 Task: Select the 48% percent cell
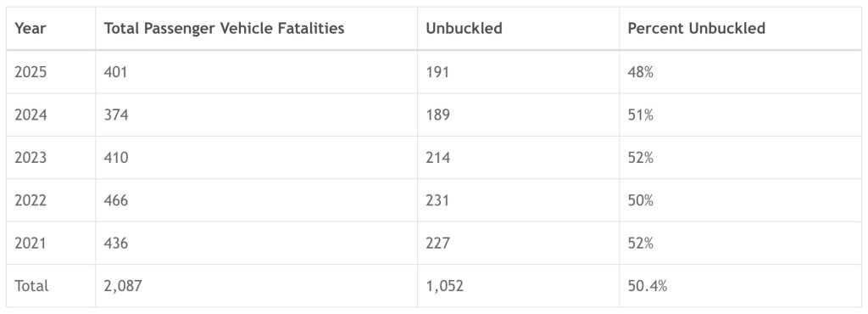click(x=641, y=72)
